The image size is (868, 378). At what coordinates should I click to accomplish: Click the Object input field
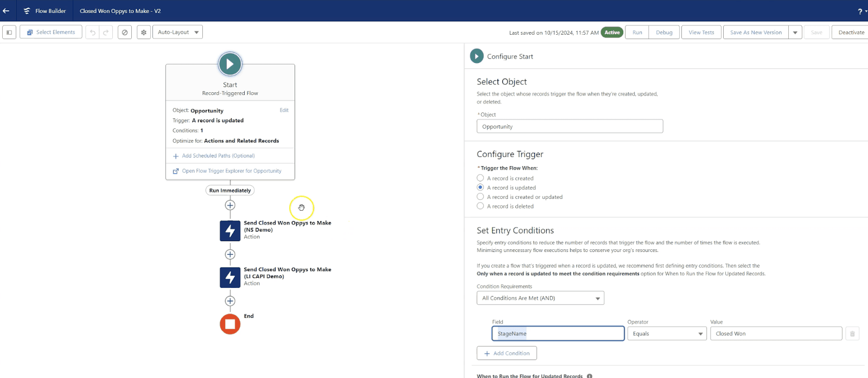[x=570, y=127]
